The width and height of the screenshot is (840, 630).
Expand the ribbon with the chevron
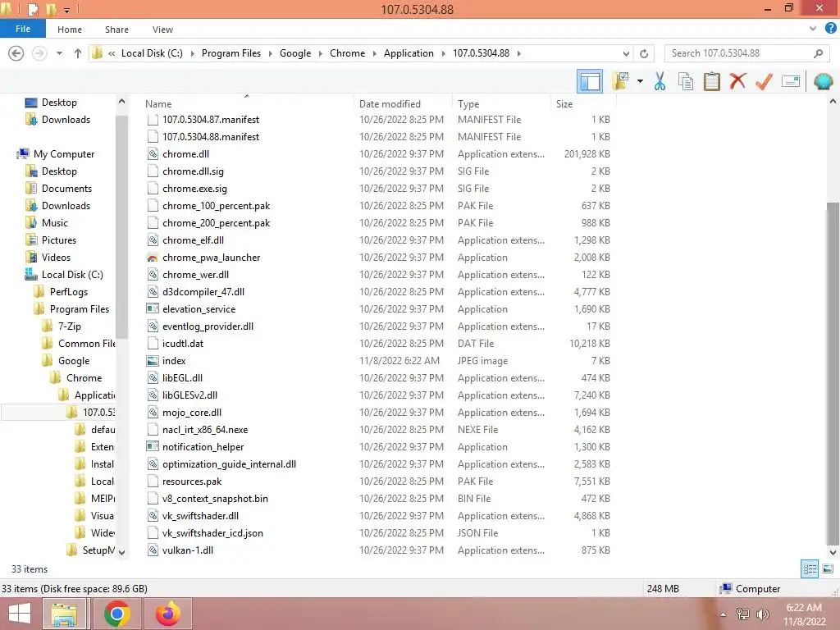click(813, 29)
